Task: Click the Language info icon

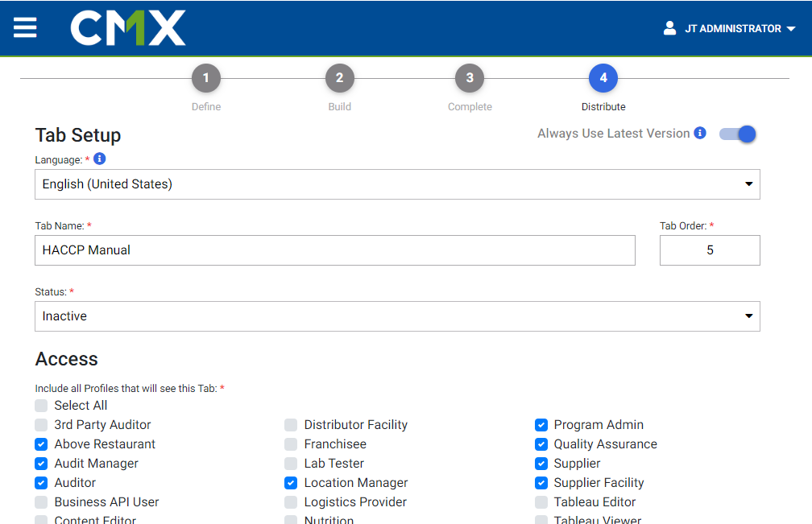Action: pos(100,159)
